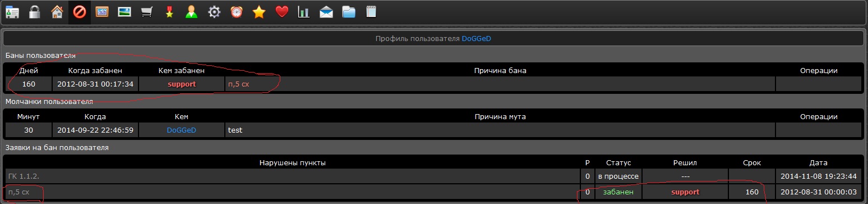The width and height of the screenshot is (868, 204).
Task: Click the red heart icon
Action: pos(281,12)
